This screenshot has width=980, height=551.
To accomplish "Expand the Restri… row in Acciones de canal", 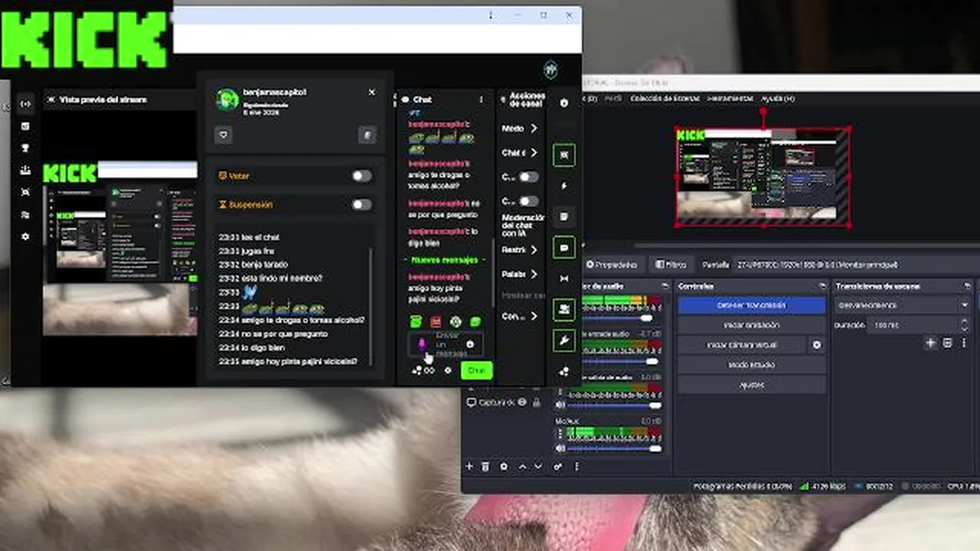I will (521, 250).
